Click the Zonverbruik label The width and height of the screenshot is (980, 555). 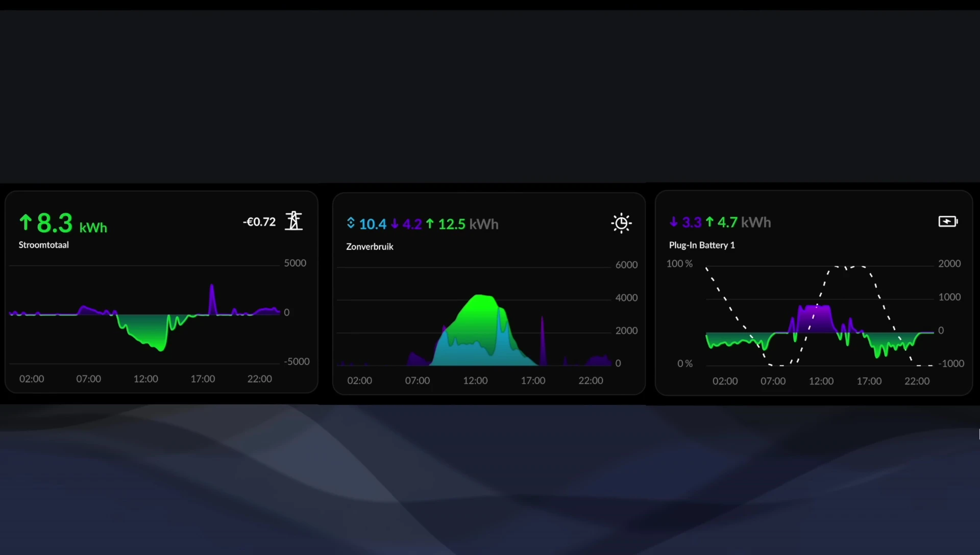pos(370,246)
